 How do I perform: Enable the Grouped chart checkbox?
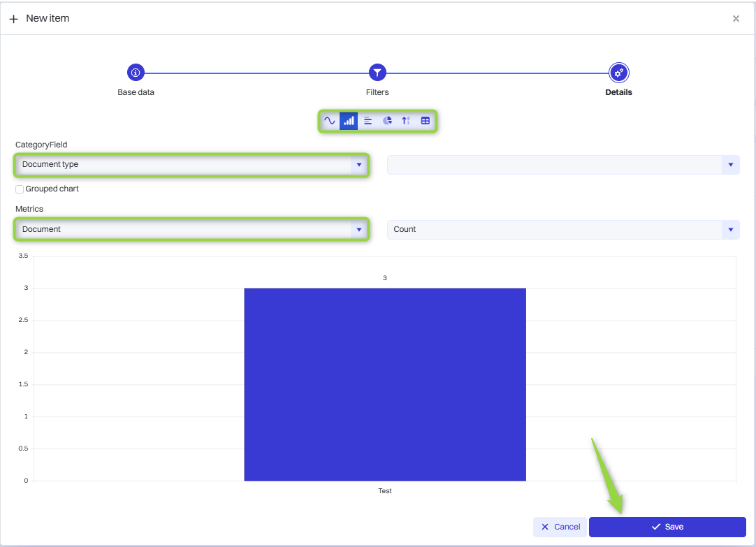pyautogui.click(x=20, y=189)
